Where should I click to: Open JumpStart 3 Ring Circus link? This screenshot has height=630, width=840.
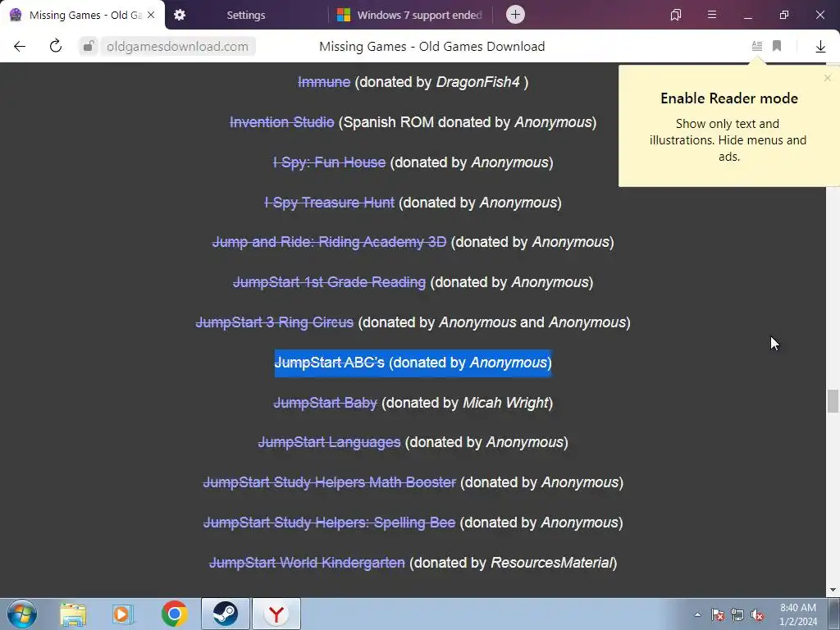pos(275,322)
